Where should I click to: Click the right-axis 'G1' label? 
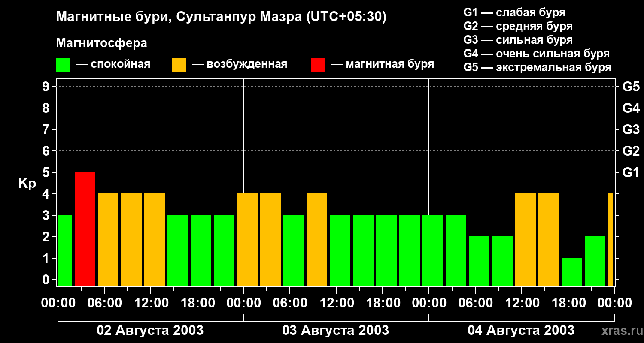tap(631, 172)
